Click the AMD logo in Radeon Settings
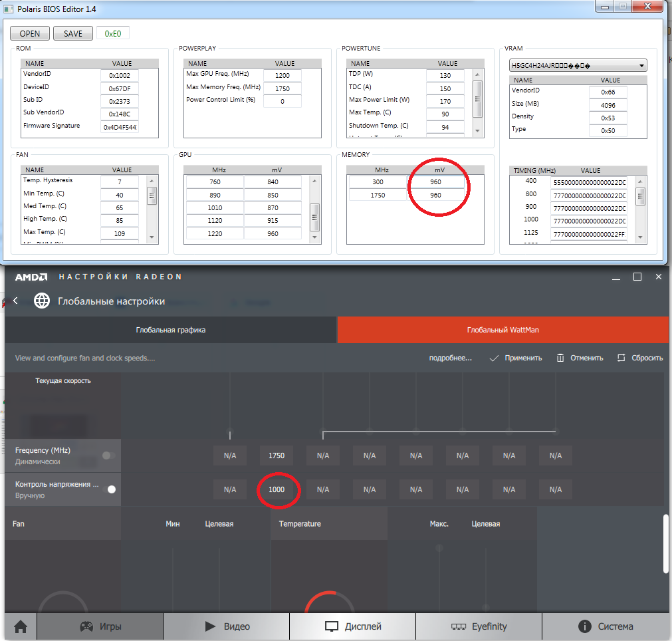This screenshot has height=641, width=672. pos(31,277)
